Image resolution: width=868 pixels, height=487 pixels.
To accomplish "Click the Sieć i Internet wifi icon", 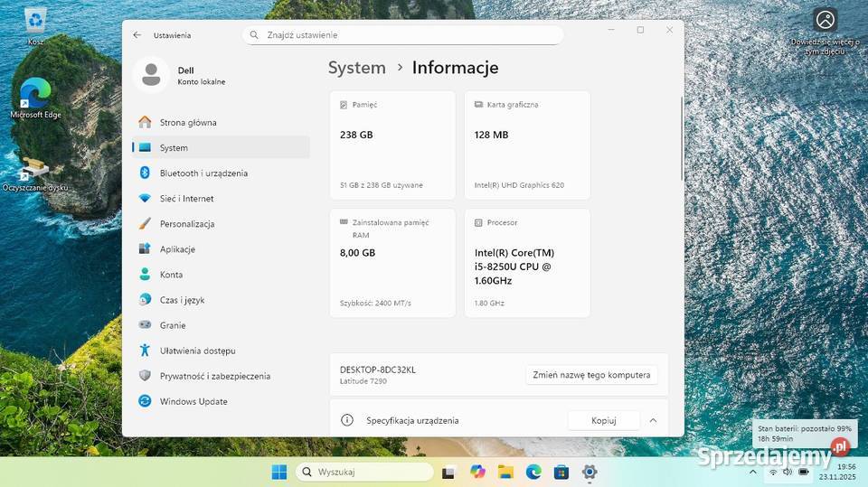I will point(145,198).
